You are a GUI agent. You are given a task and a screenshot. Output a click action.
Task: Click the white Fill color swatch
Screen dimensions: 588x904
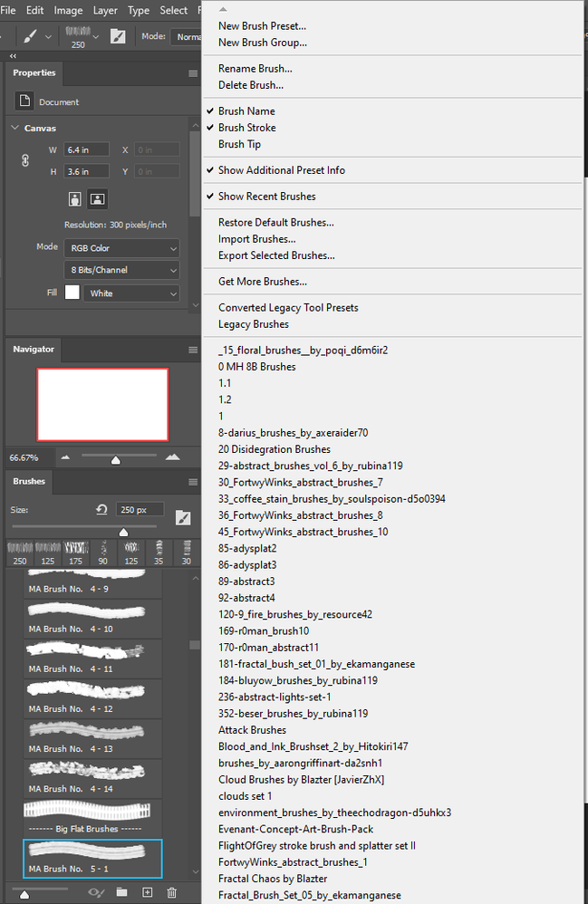(x=72, y=293)
